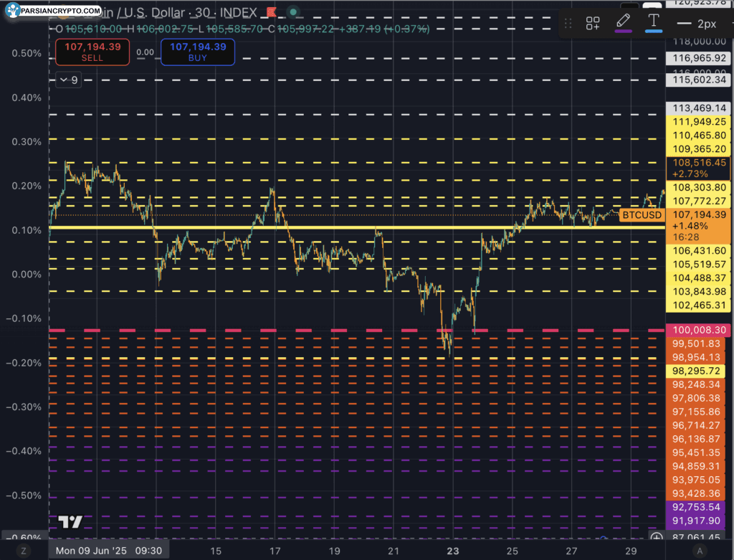734x560 pixels.
Task: Click date 29 on the time axis
Action: click(x=631, y=551)
